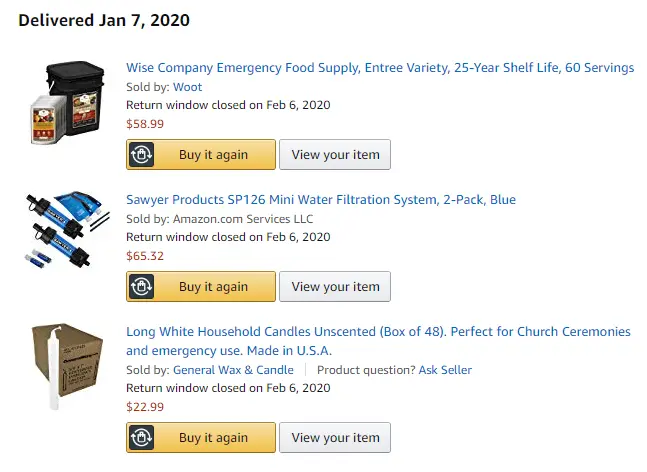Click the $58.99 price of the food supply
The height and width of the screenshot is (472, 647).
pyautogui.click(x=145, y=124)
